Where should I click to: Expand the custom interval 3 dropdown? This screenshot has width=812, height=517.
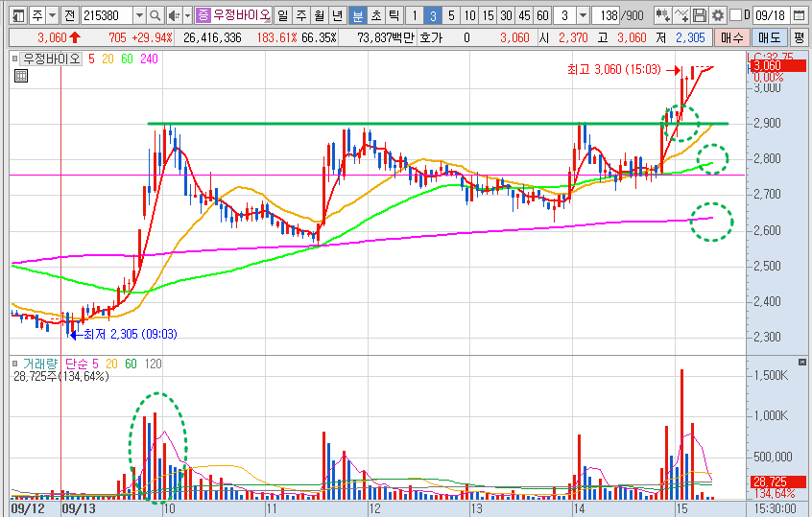click(584, 16)
